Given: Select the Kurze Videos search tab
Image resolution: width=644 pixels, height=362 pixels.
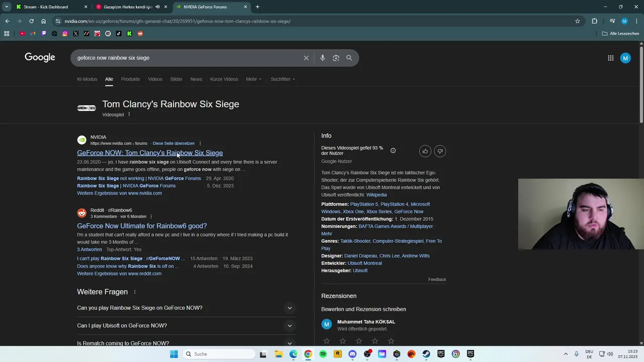Looking at the screenshot, I should coord(224,79).
